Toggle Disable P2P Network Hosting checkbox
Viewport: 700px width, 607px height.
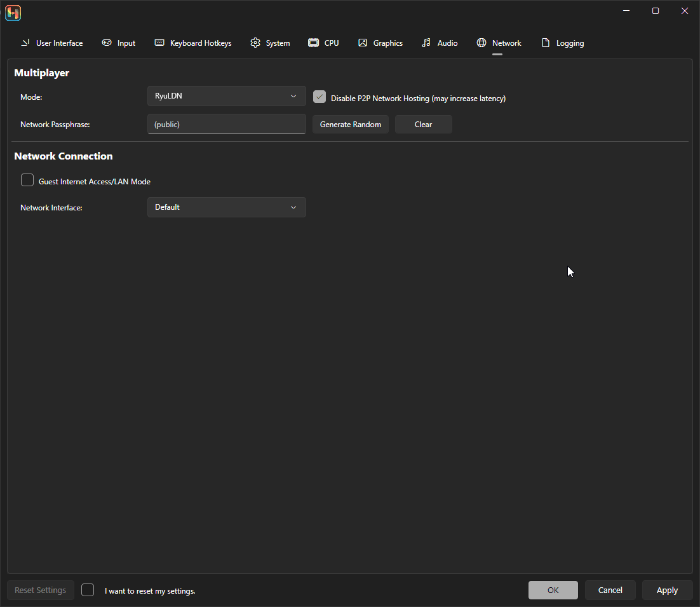[320, 97]
